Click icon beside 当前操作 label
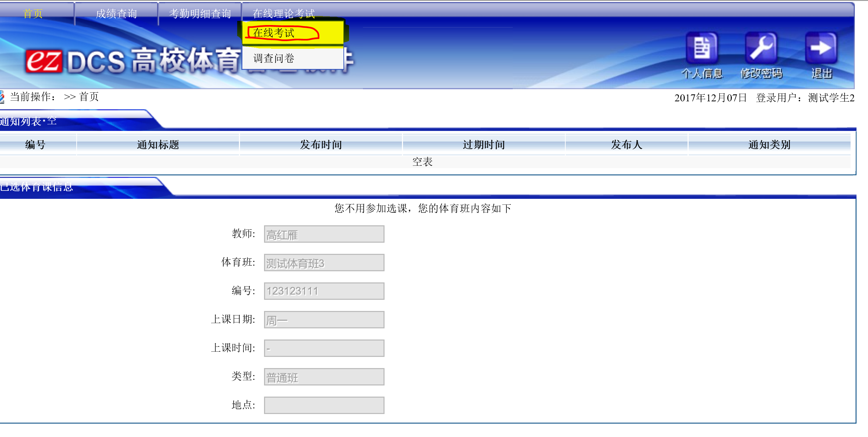 tap(2, 97)
